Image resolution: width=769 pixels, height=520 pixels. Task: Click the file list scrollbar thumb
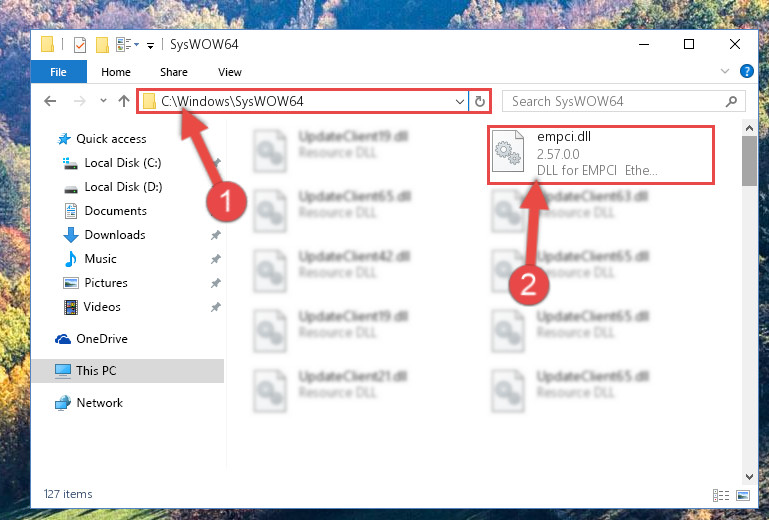pyautogui.click(x=749, y=161)
